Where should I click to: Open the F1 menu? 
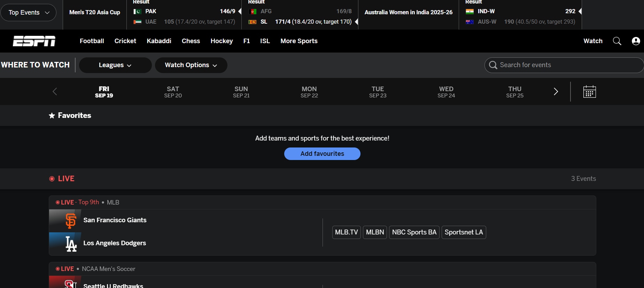247,41
